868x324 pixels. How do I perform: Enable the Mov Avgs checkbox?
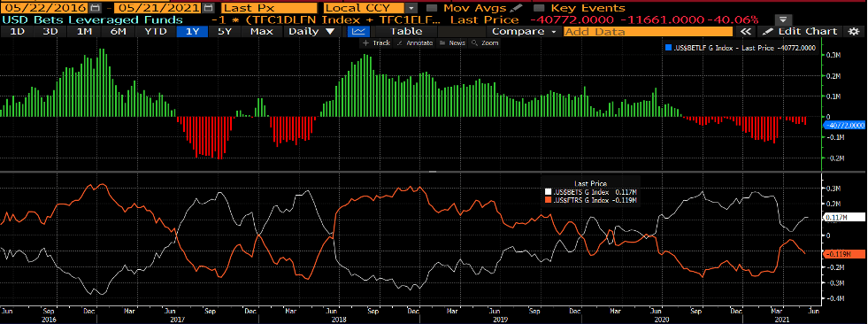point(433,8)
